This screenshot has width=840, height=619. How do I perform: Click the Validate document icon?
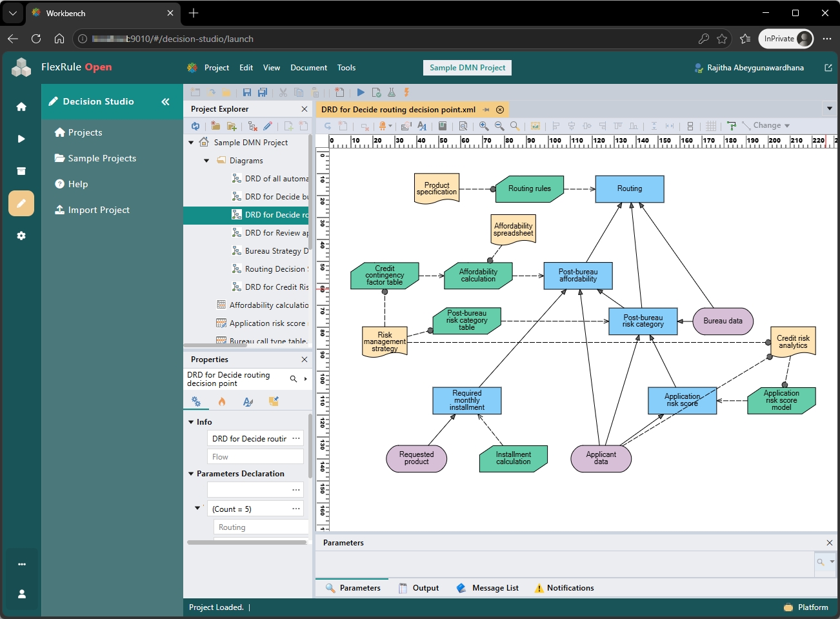(376, 92)
